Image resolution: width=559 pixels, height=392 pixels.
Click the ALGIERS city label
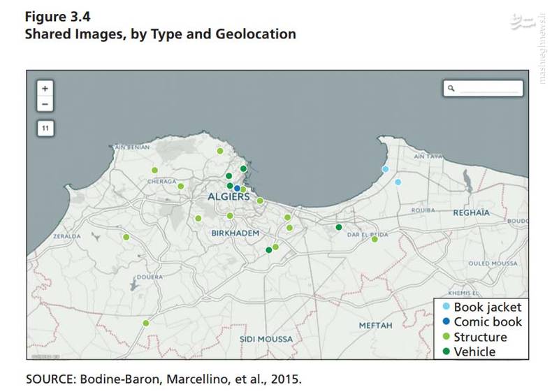[x=228, y=197]
